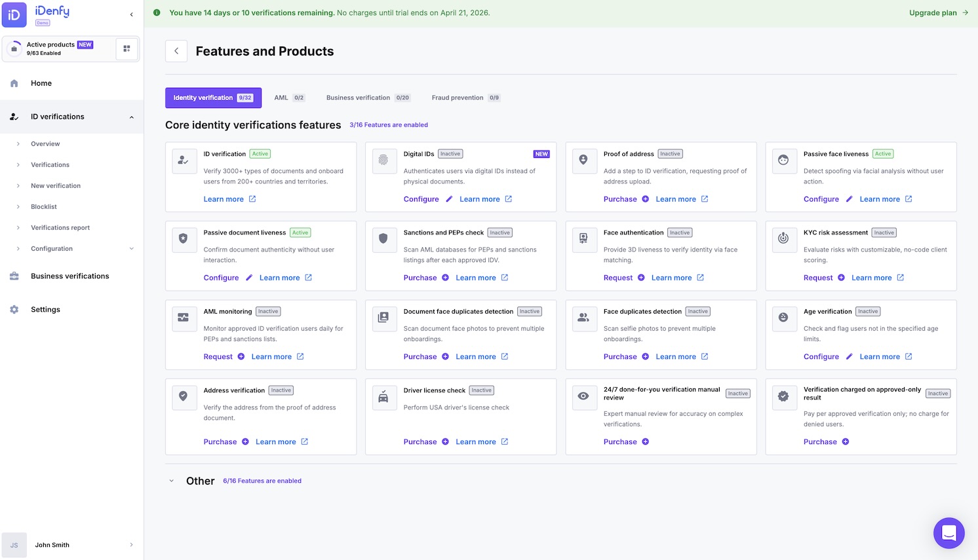Open Home in the sidebar

[41, 83]
